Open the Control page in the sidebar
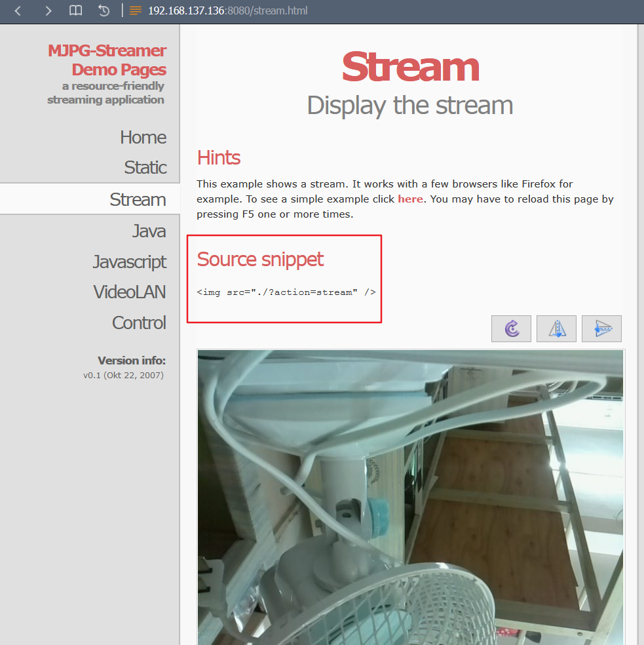644x645 pixels. (x=139, y=323)
